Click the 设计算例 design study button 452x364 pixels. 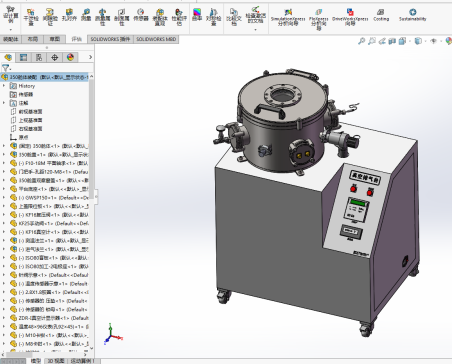click(11, 15)
